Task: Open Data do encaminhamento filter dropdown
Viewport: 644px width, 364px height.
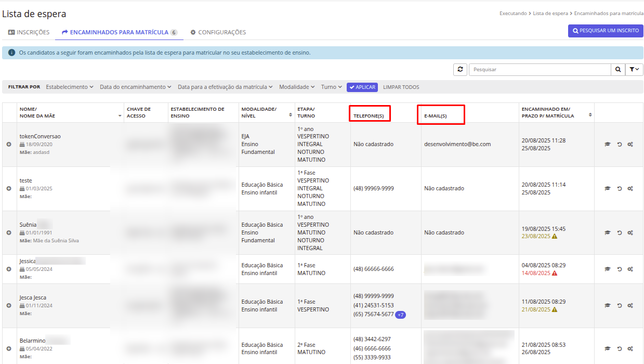Action: point(136,87)
